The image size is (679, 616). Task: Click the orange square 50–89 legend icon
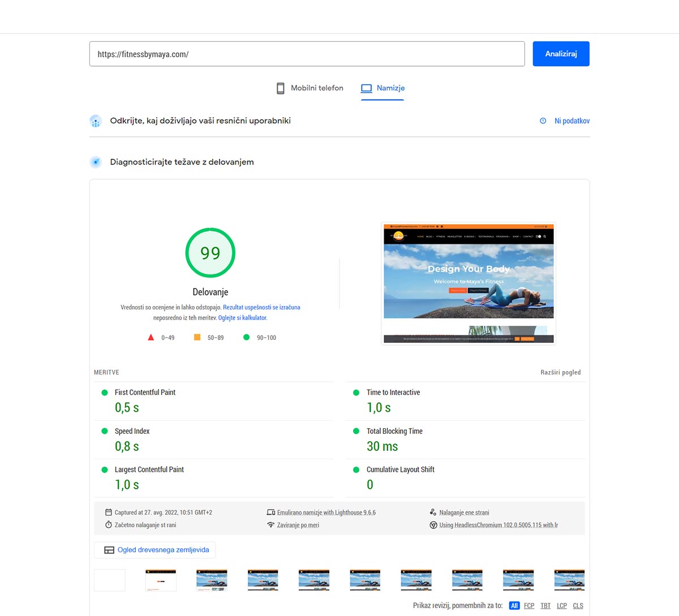(197, 337)
